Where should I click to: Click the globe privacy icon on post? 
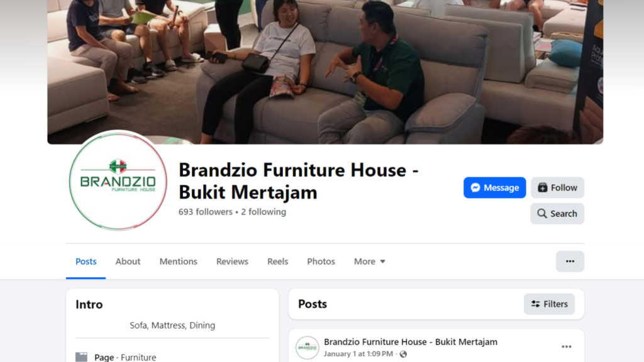(x=403, y=354)
